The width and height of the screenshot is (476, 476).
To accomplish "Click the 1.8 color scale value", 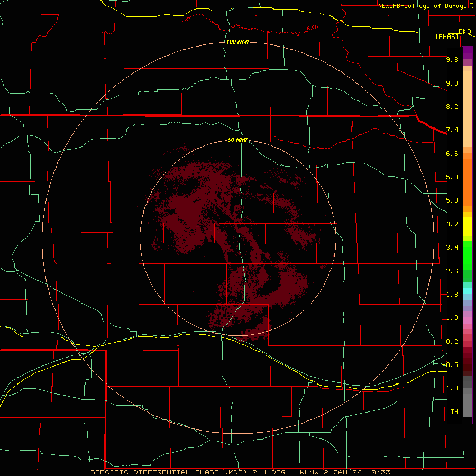I will pos(452,295).
